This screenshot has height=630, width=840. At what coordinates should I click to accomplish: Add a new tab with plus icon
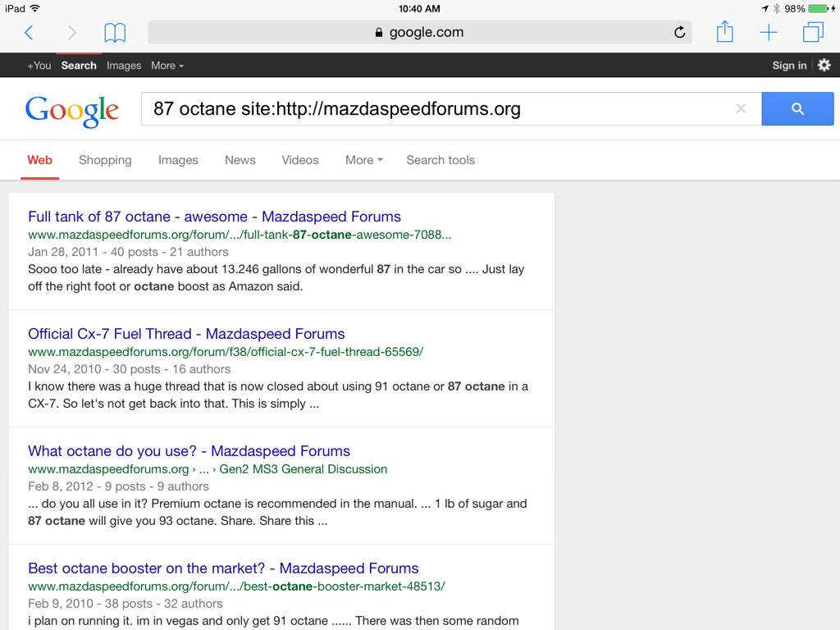tap(769, 33)
